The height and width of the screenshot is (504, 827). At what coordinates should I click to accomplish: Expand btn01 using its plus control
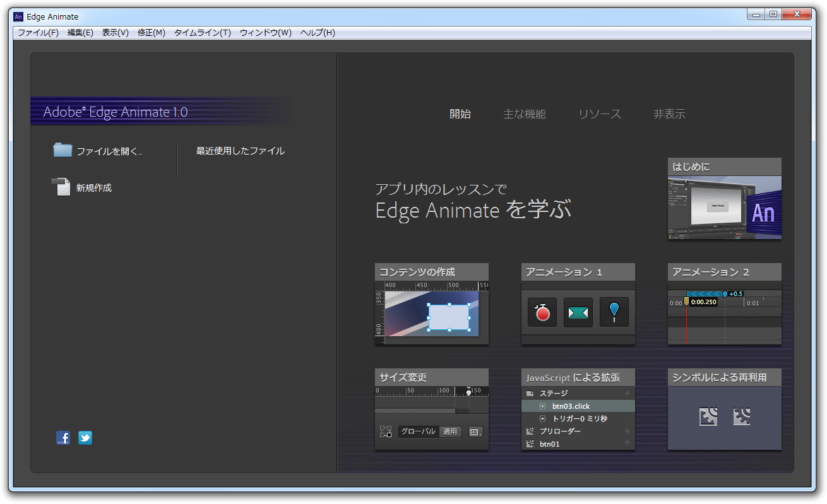pos(628,443)
